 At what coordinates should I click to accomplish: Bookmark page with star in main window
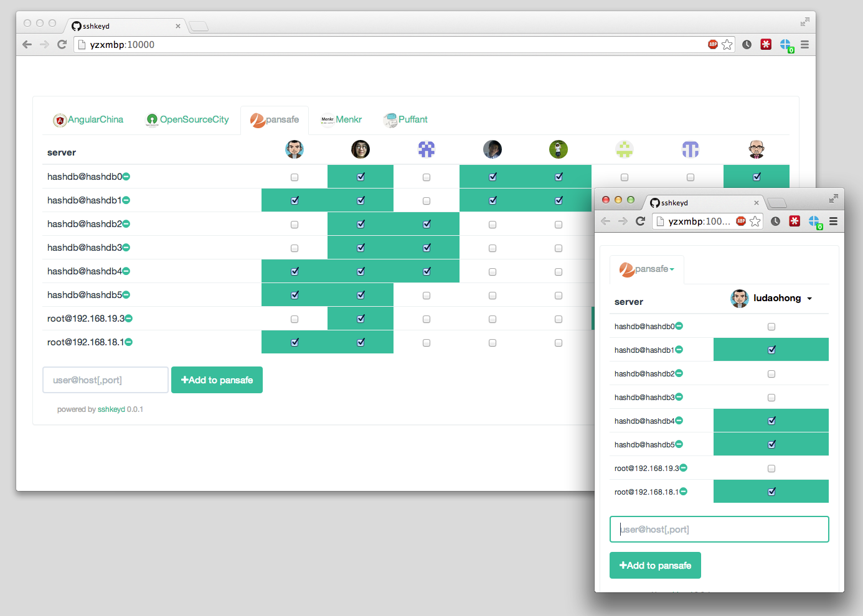(x=727, y=45)
